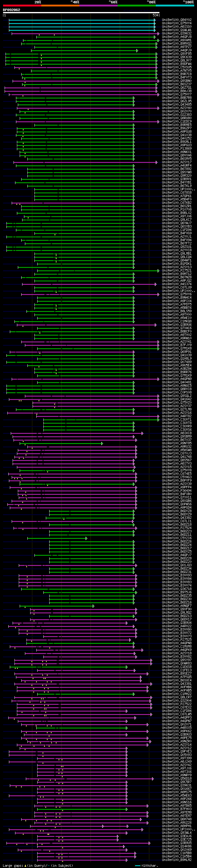This screenshot has height=868, width=197.
Task: Select hit label UniRef100_A9XAM1
Action: (x=177, y=40)
